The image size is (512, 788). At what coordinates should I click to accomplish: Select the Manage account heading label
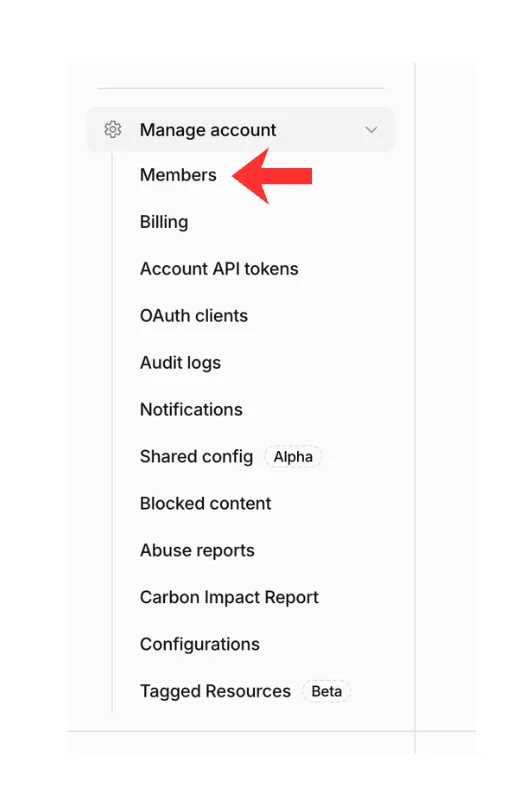(x=208, y=130)
